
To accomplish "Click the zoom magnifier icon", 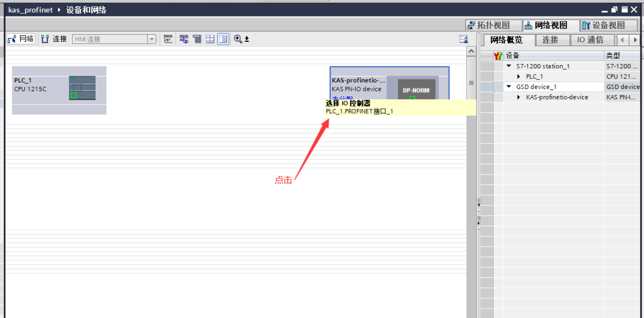I will pyautogui.click(x=238, y=39).
